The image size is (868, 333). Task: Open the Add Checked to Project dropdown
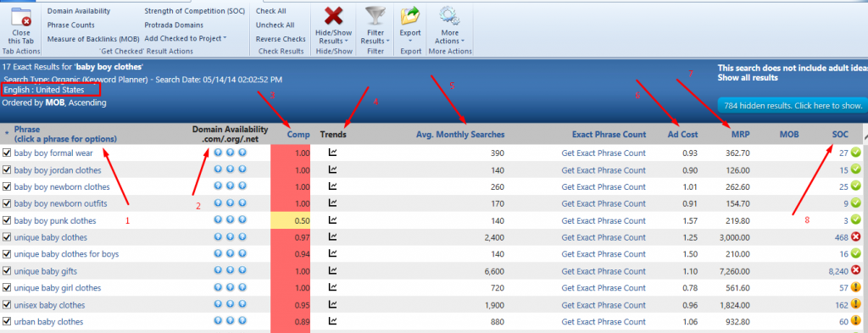pyautogui.click(x=186, y=38)
